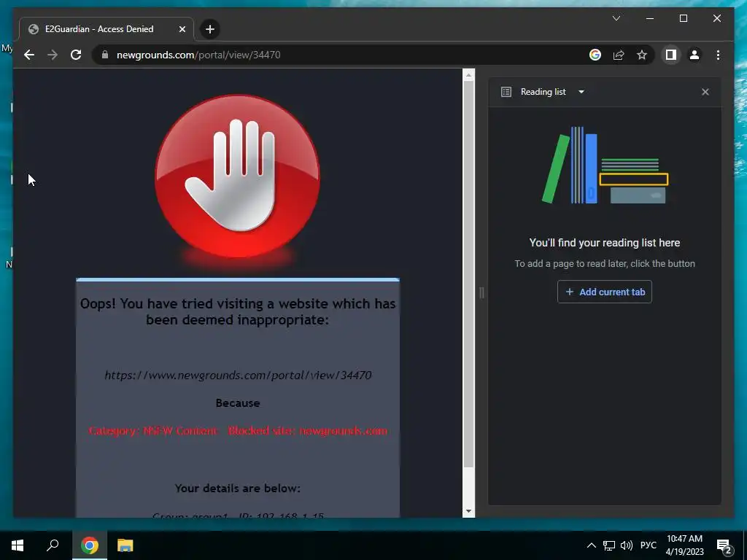Click Add current tab button
The image size is (747, 560).
click(605, 292)
